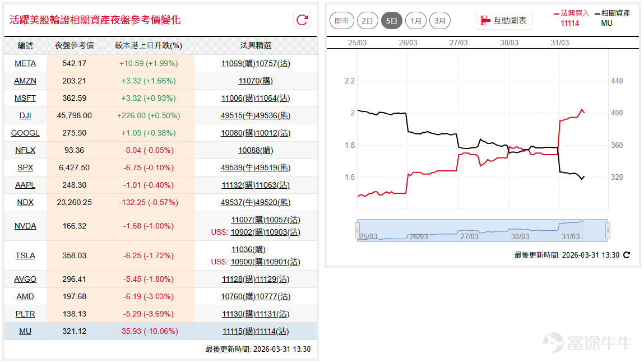Image resolution: width=644 pixels, height=363 pixels.
Task: Open the AMZN stock link
Action: click(x=25, y=81)
